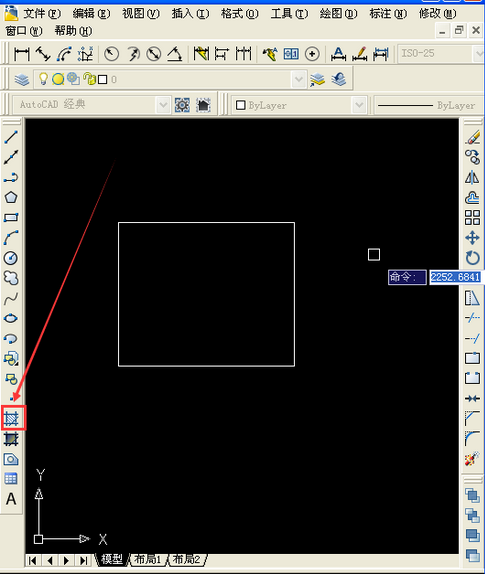Switch to the 布局2 tab
Viewport: 485px width, 574px height.
pyautogui.click(x=186, y=559)
